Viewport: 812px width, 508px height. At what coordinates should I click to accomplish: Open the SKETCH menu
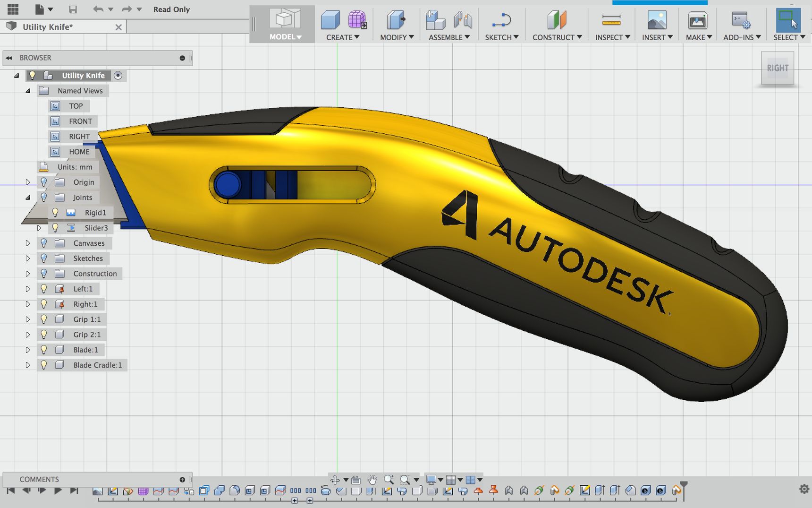pyautogui.click(x=502, y=37)
